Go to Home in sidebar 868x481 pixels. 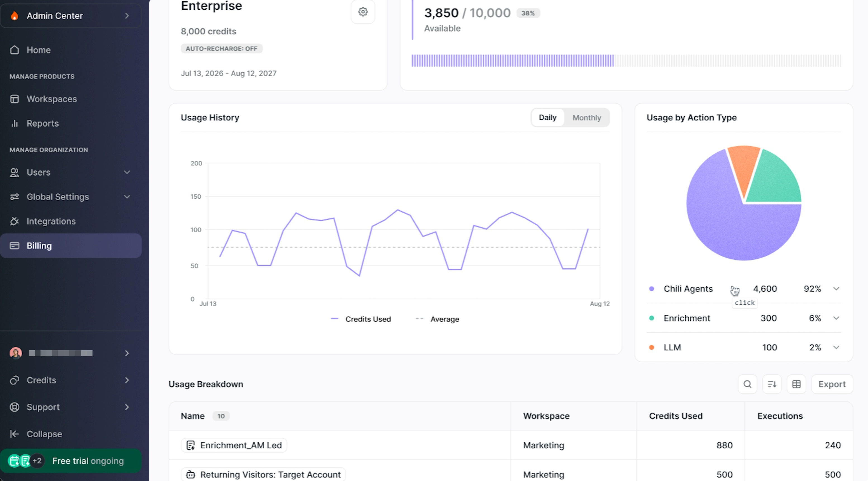[x=38, y=50]
